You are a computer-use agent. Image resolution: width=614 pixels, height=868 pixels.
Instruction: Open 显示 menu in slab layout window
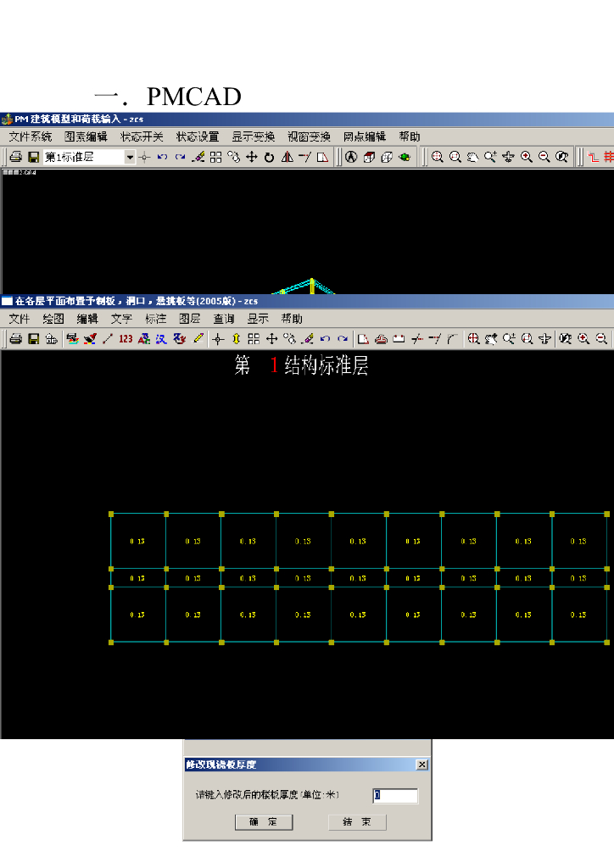tap(258, 319)
